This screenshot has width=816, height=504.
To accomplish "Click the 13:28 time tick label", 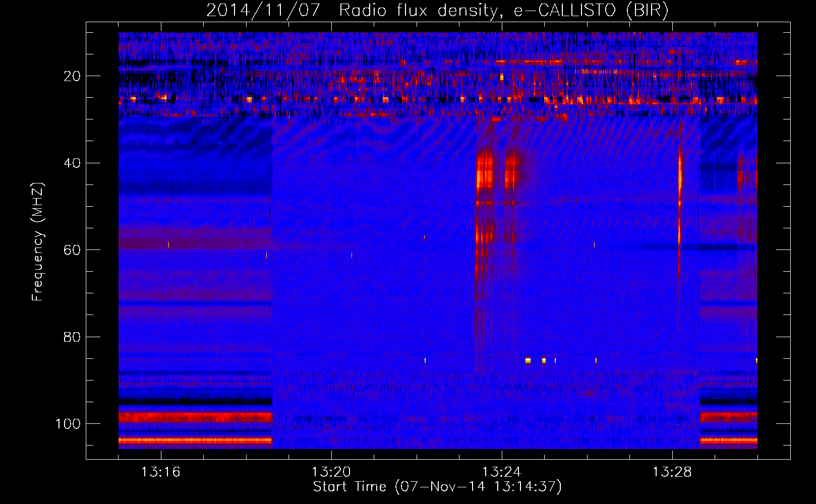I will coord(672,472).
